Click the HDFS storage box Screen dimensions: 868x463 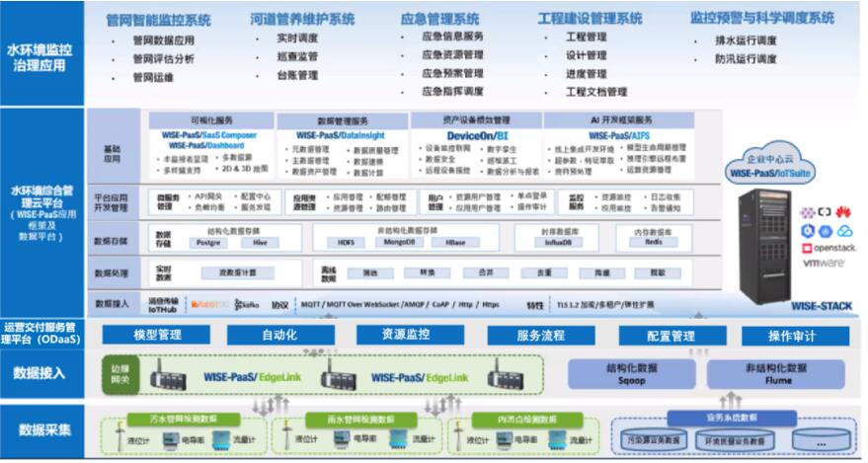point(346,243)
